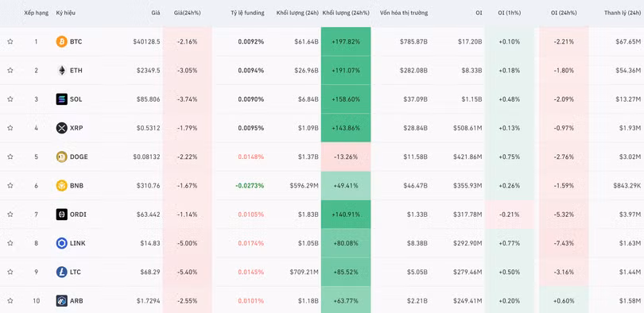The image size is (644, 313).
Task: Favorite BTC with its star toggle
Action: coord(10,41)
